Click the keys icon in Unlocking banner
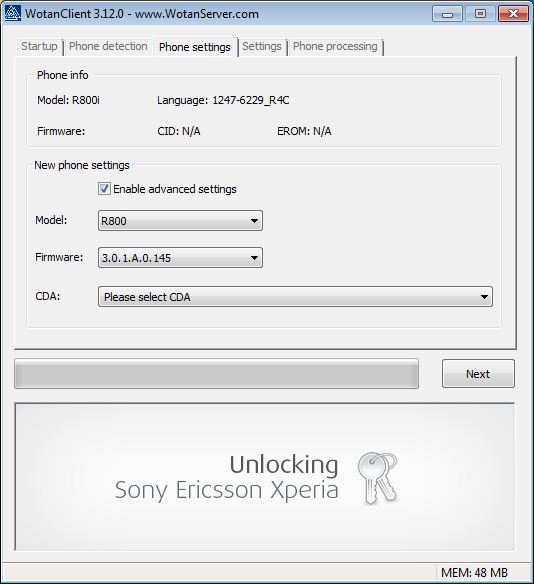 click(x=377, y=478)
